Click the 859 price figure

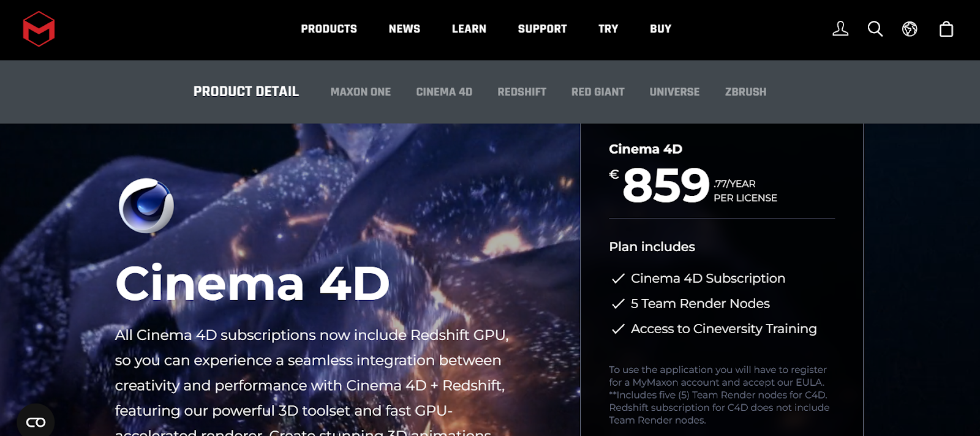pos(666,185)
